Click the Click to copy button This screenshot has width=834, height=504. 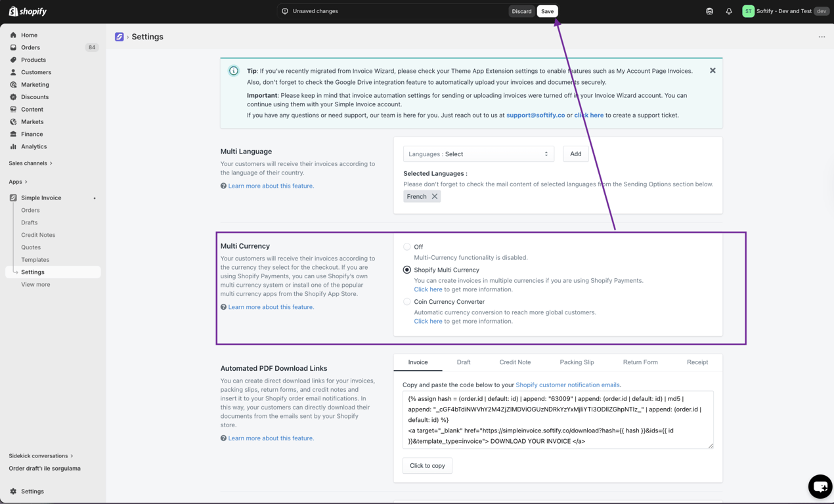428,465
